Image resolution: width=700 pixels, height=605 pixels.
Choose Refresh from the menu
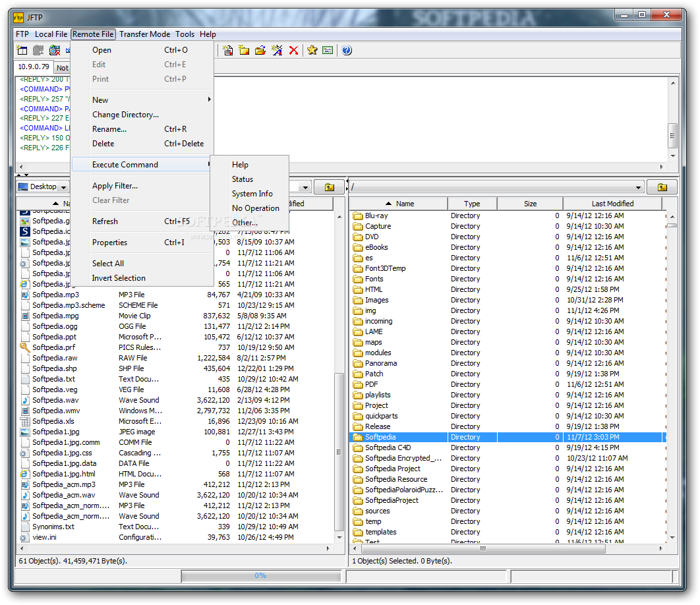(x=142, y=221)
